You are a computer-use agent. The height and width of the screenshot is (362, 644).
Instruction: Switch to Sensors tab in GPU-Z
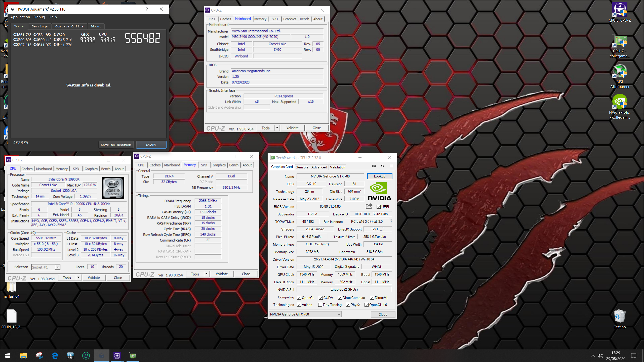click(x=302, y=167)
